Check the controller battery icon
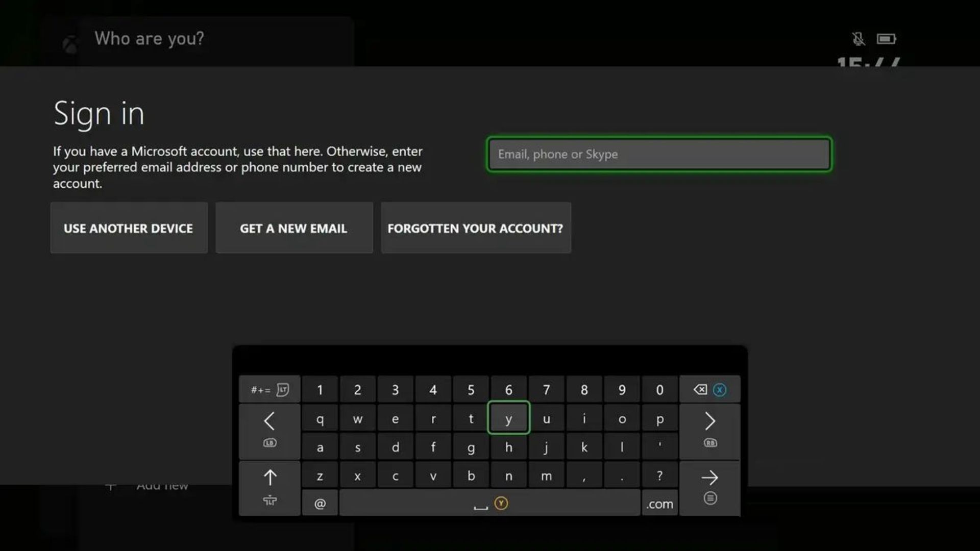Image resolution: width=980 pixels, height=551 pixels. pyautogui.click(x=887, y=39)
